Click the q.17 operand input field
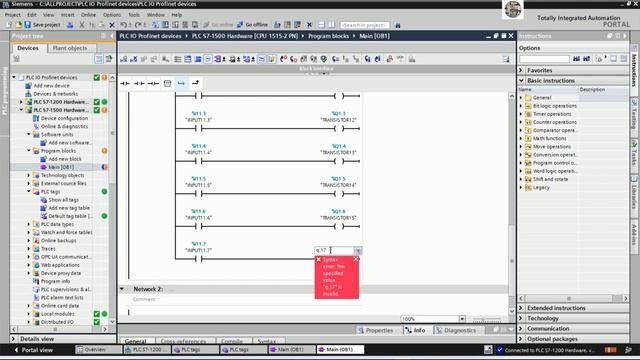The height and width of the screenshot is (360, 640). [334, 251]
